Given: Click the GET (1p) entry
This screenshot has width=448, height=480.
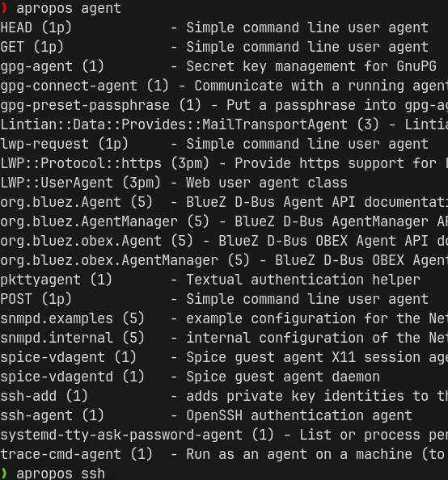Looking at the screenshot, I should [x=32, y=47].
